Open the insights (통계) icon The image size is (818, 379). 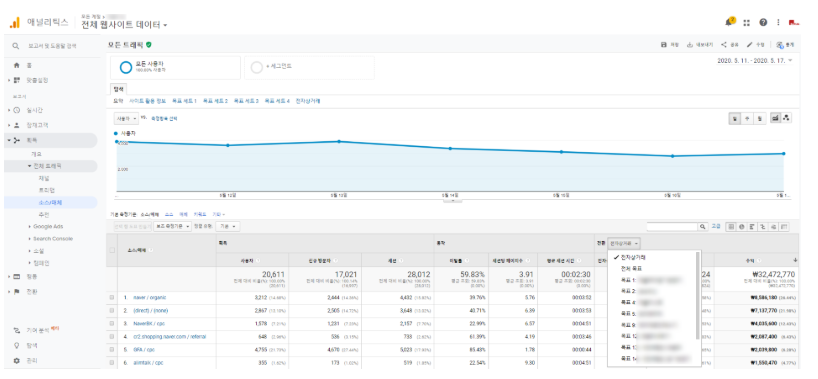[x=779, y=45]
